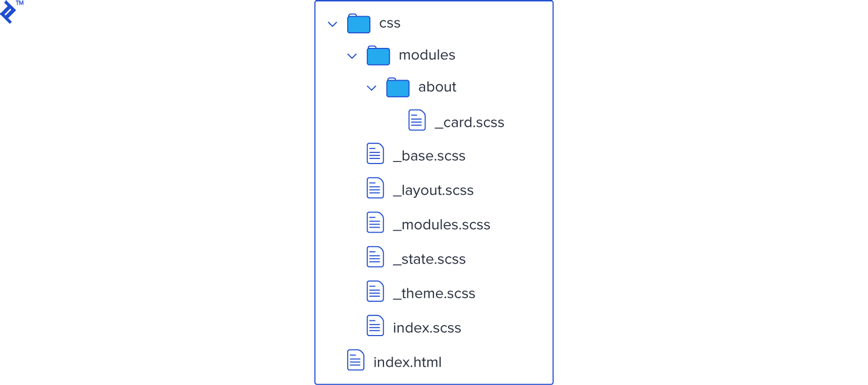
Task: Click the _theme.scss file icon
Action: [x=375, y=291]
